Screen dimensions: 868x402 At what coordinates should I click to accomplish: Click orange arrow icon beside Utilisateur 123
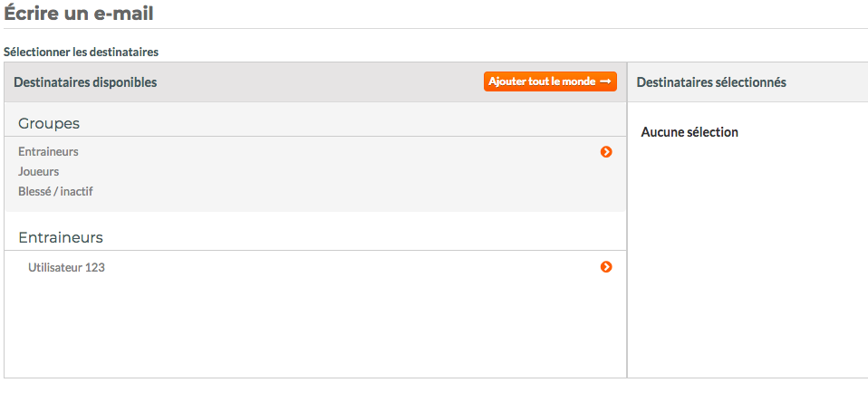pos(606,267)
